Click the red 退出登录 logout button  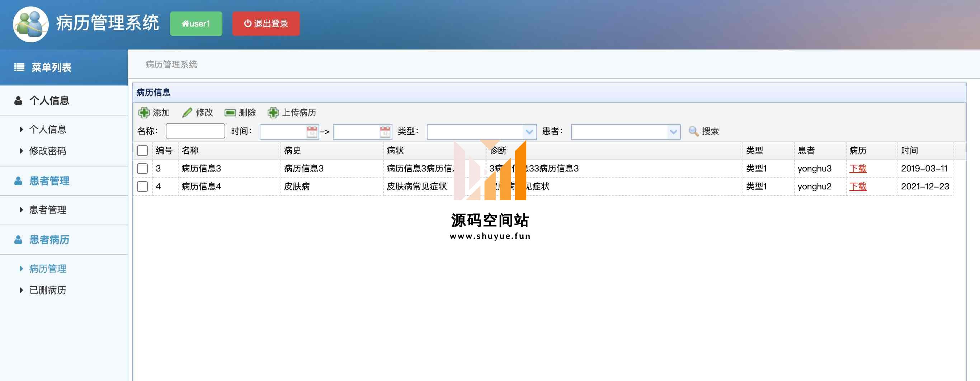pos(266,24)
